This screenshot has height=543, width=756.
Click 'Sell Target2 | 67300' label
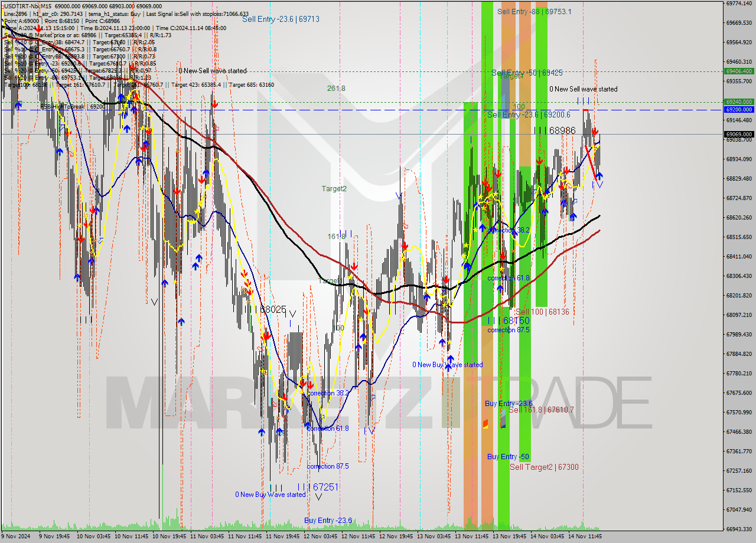coord(544,467)
